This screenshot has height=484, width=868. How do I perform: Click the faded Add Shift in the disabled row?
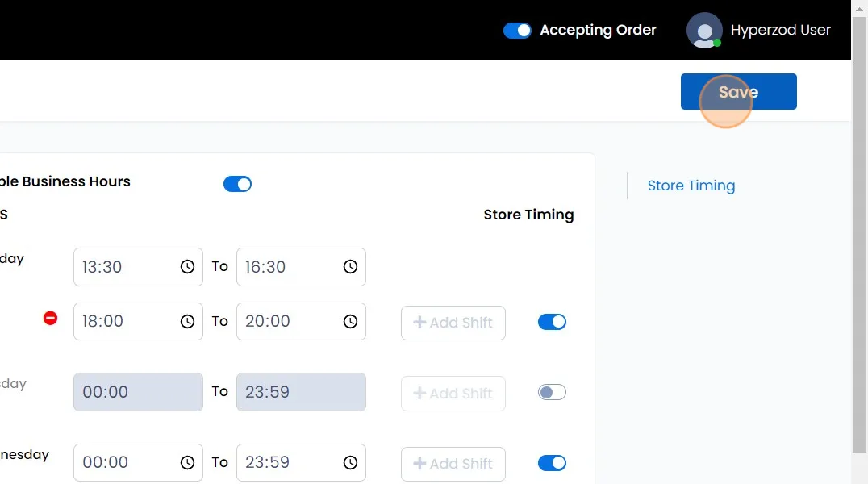(x=453, y=393)
